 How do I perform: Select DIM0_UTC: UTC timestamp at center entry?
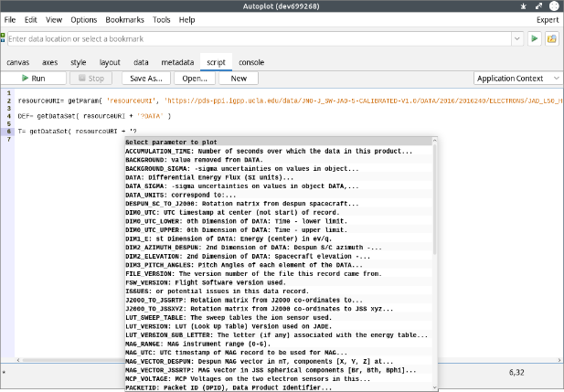pyautogui.click(x=279, y=212)
